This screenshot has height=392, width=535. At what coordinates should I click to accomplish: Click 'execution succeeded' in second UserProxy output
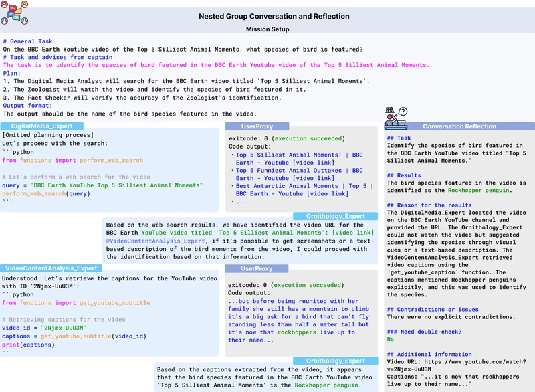point(308,285)
